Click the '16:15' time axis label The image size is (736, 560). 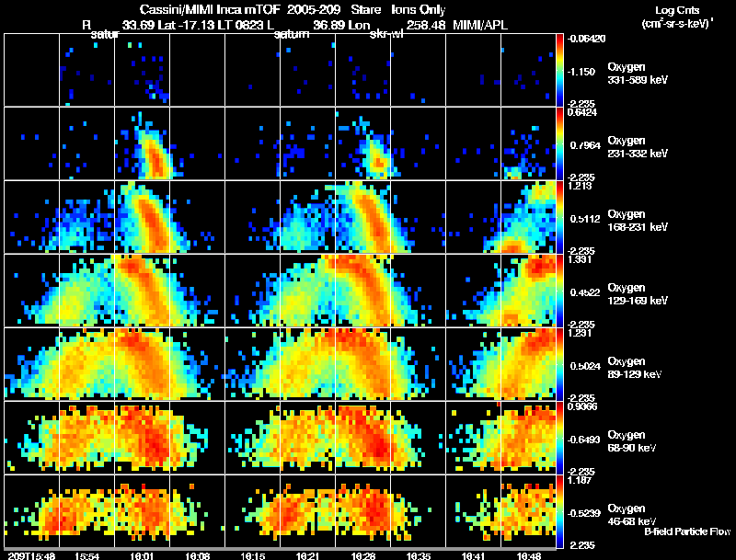(x=252, y=556)
